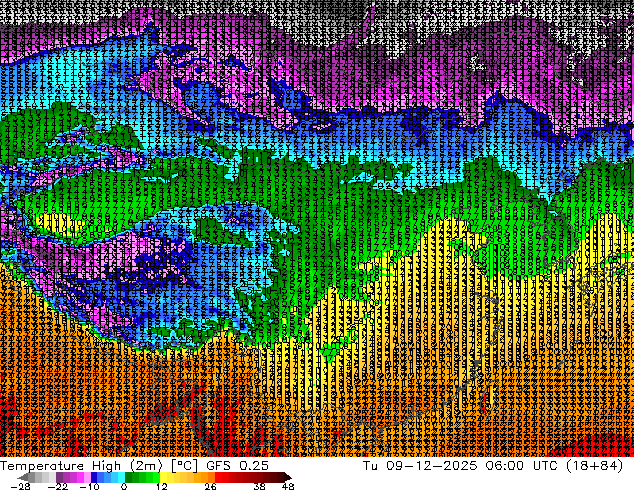Click the dark purple swatch above -22
The width and height of the screenshot is (634, 490).
(x=59, y=477)
